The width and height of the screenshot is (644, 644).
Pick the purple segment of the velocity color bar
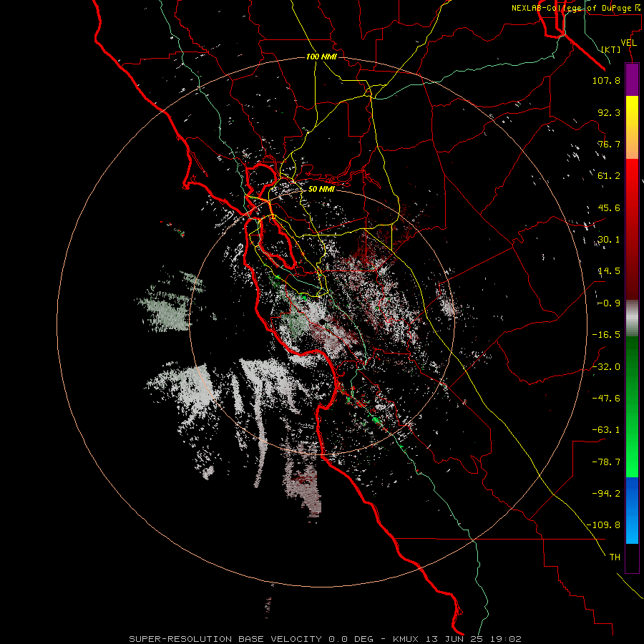click(x=632, y=79)
